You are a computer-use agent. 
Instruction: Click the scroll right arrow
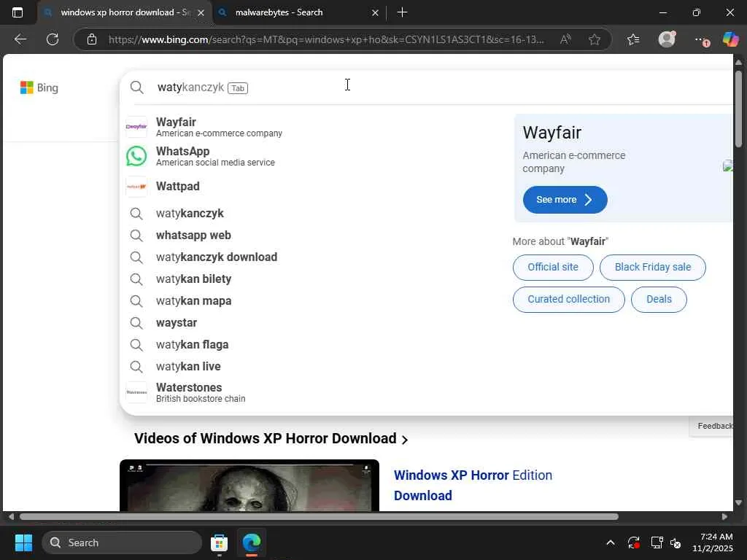tap(724, 517)
